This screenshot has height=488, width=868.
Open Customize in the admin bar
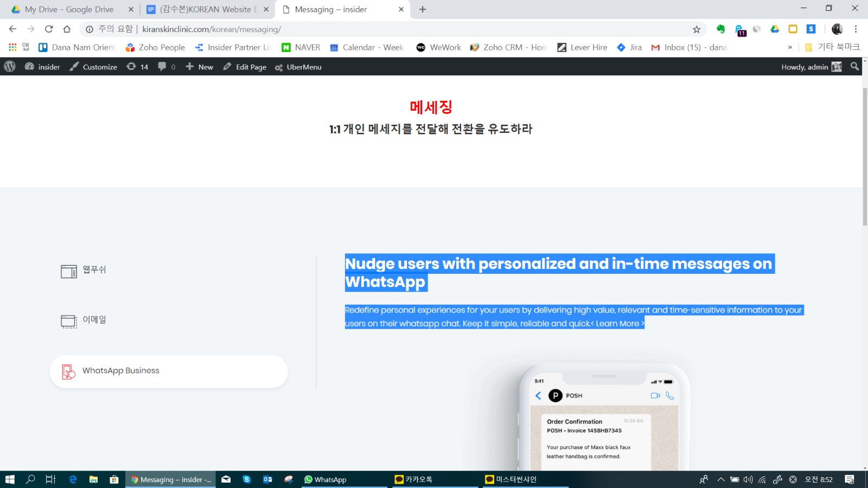tap(93, 67)
